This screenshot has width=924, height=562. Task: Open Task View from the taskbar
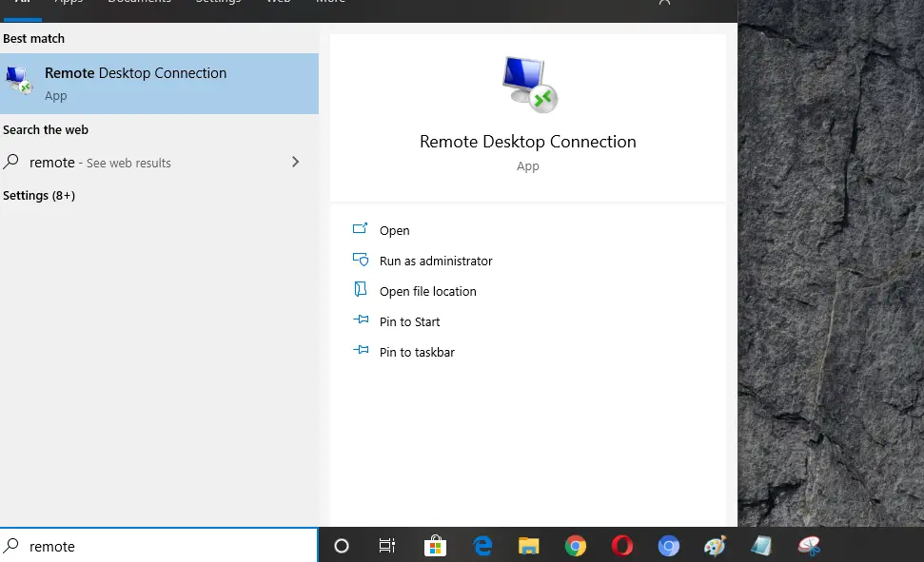(x=387, y=546)
